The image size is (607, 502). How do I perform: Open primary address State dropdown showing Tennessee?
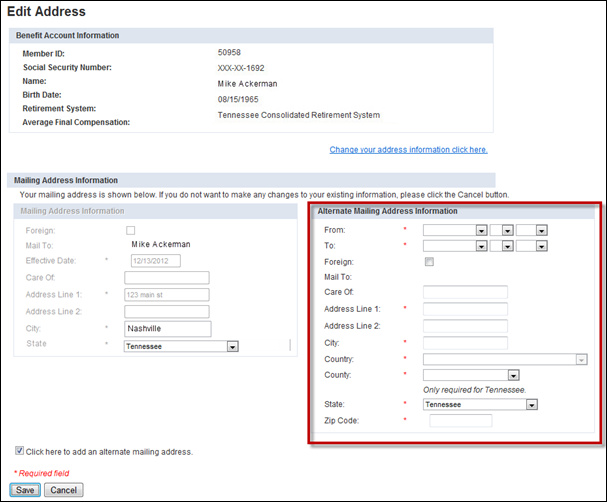coord(181,346)
